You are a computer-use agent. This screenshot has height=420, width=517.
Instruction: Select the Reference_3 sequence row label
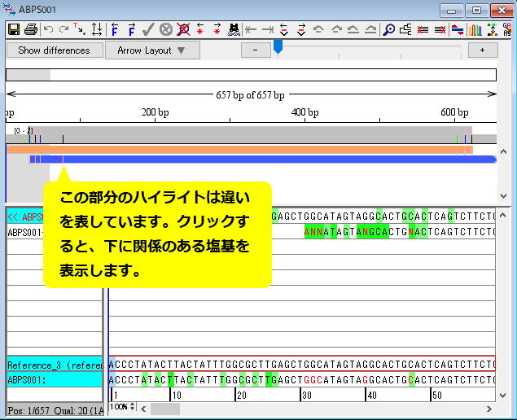coord(54,364)
